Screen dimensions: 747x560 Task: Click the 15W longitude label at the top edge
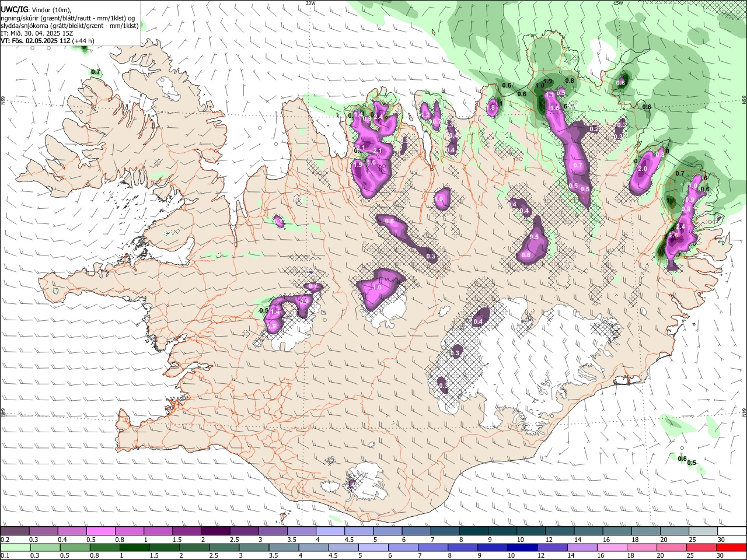click(x=618, y=3)
